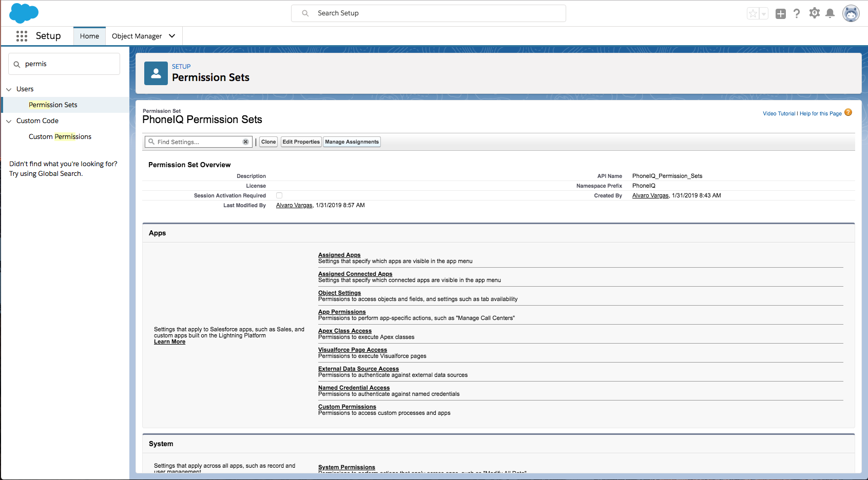Toggle Session Activation Required checkbox
Image resolution: width=868 pixels, height=480 pixels.
point(279,195)
